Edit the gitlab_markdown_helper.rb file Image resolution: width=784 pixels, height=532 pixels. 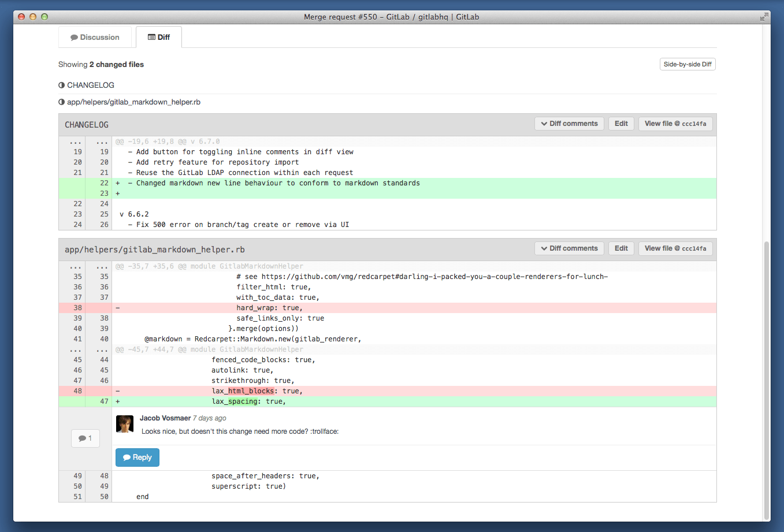[621, 248]
